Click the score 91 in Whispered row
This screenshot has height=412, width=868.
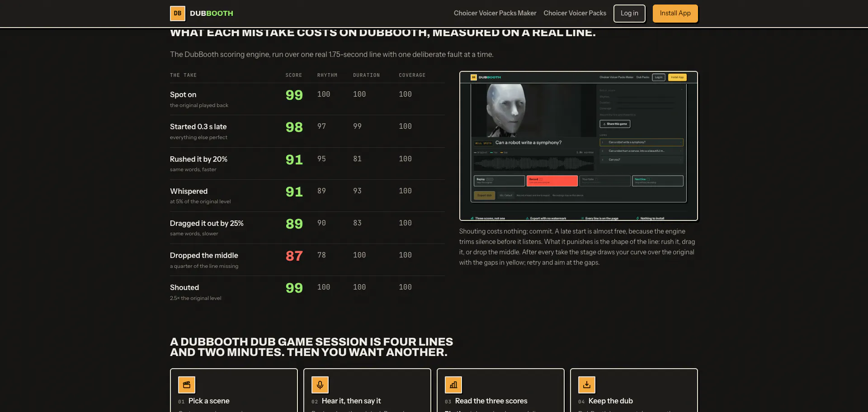coord(294,192)
